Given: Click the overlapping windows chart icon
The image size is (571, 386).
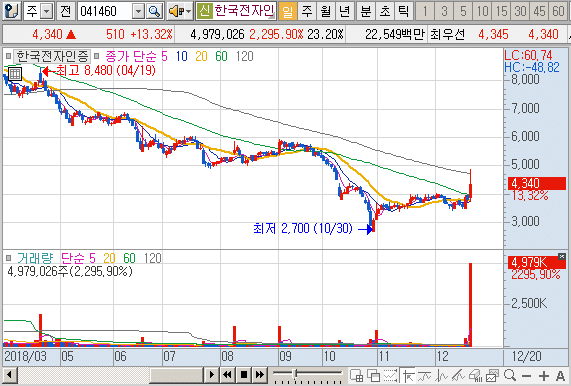Looking at the screenshot, I should [373, 375].
